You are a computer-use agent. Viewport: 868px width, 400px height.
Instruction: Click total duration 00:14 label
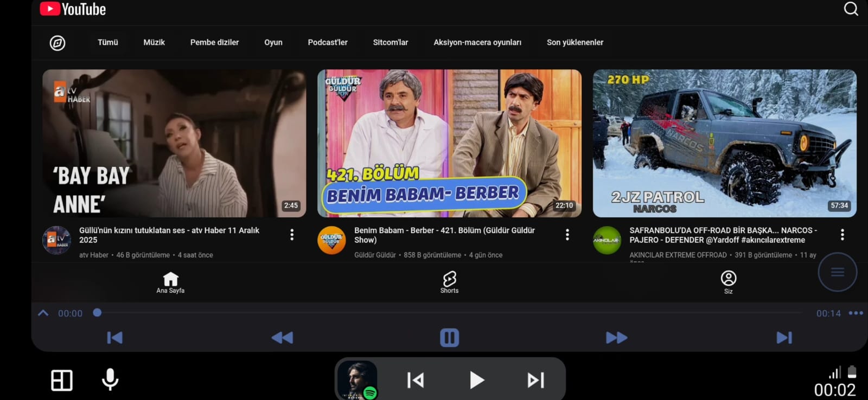(828, 313)
